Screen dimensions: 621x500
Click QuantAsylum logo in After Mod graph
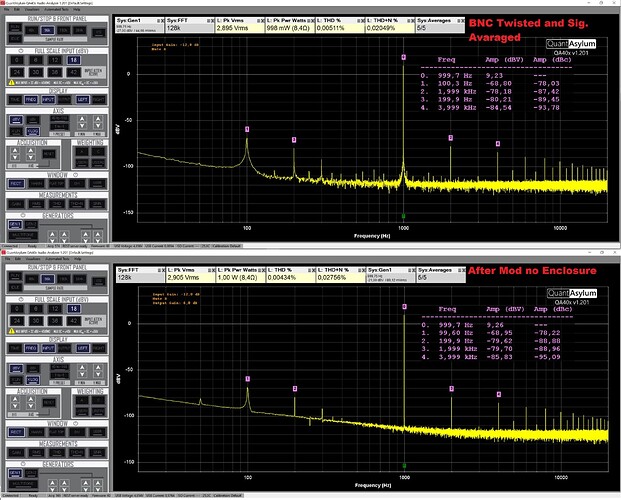[x=571, y=293]
